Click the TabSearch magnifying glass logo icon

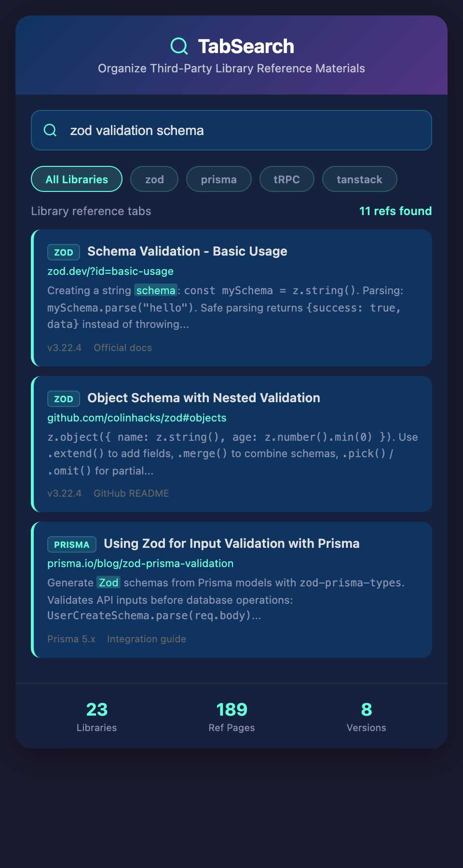pos(178,46)
